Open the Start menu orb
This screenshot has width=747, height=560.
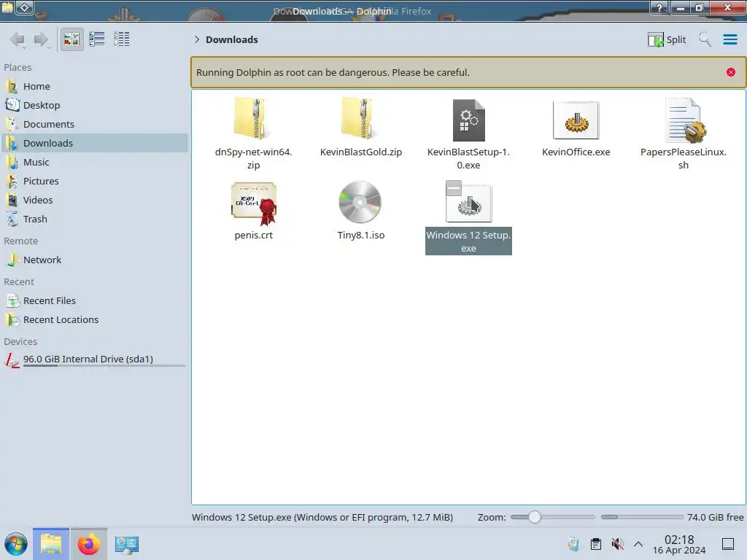(16, 544)
